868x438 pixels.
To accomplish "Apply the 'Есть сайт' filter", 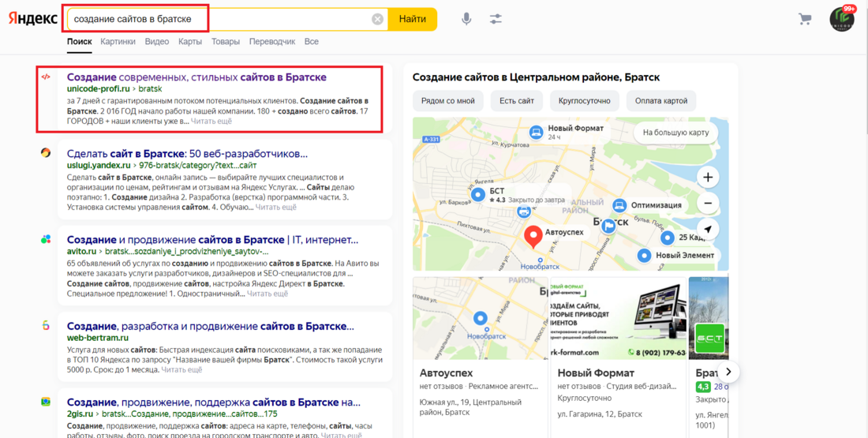I will coord(517,101).
